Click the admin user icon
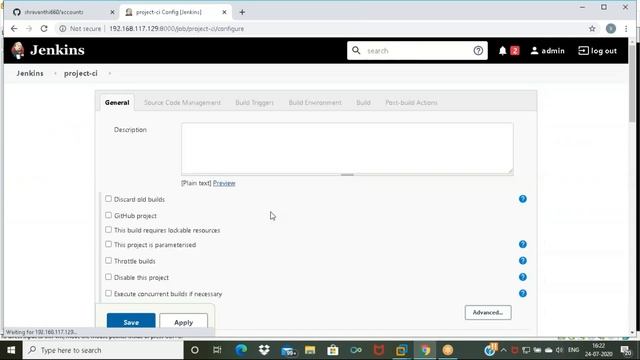Image resolution: width=640 pixels, height=360 pixels. click(534, 51)
